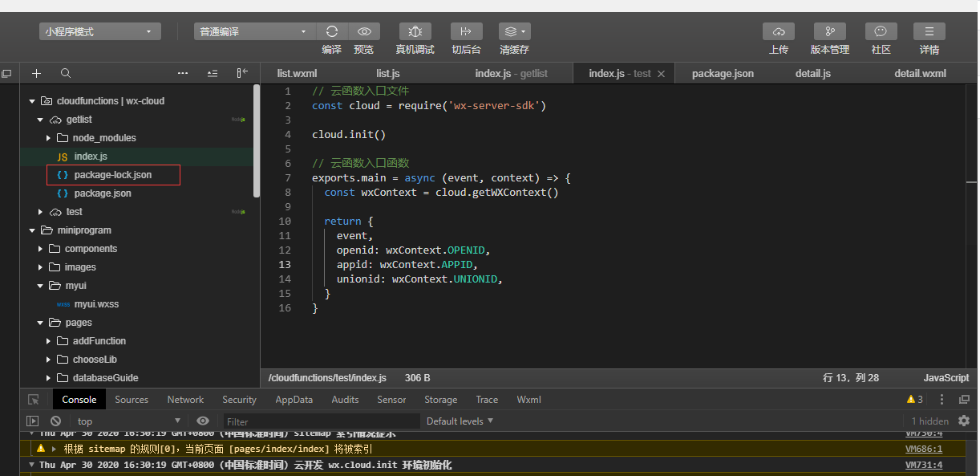The height and width of the screenshot is (476, 980).
Task: Switch to the index.js - getlist tab
Action: [512, 73]
